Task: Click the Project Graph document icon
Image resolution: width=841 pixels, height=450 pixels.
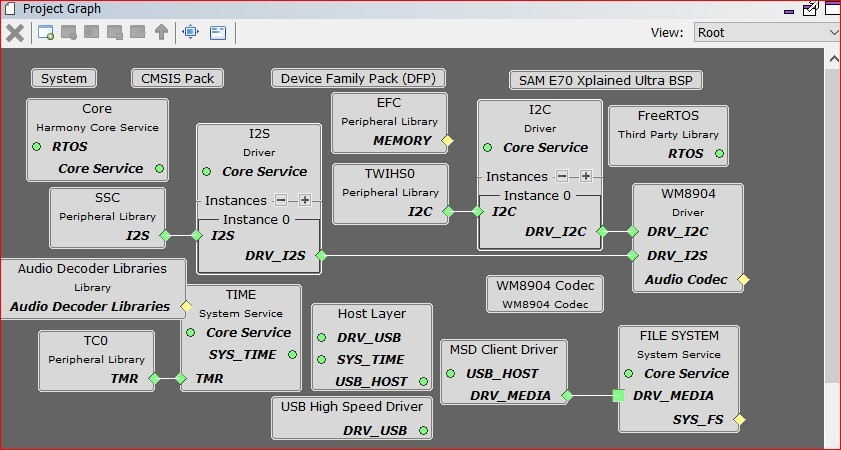Action: click(x=10, y=9)
